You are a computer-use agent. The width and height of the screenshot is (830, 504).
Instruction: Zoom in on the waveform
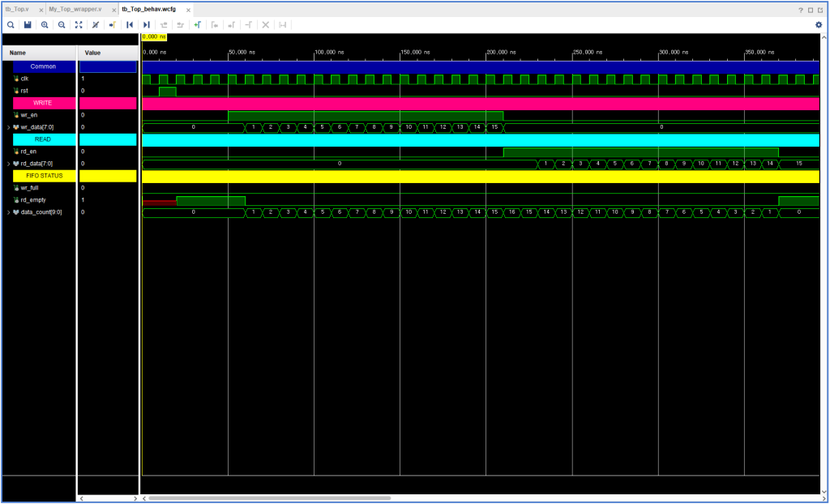[45, 25]
